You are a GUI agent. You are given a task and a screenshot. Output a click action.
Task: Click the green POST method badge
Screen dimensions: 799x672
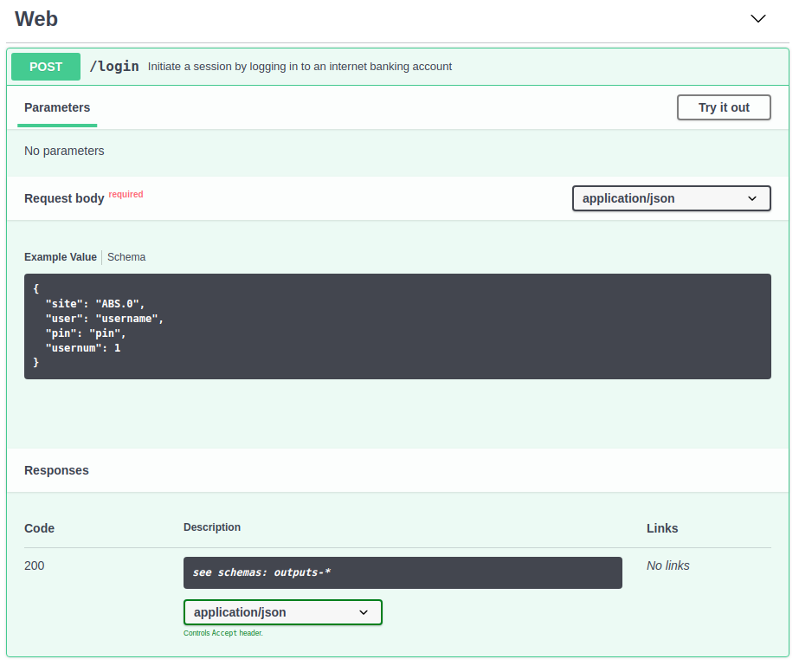pos(46,67)
